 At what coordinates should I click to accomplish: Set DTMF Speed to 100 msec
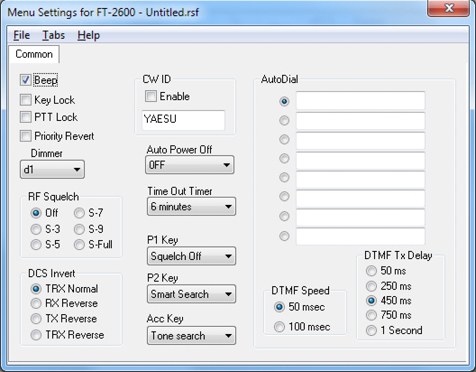point(279,327)
